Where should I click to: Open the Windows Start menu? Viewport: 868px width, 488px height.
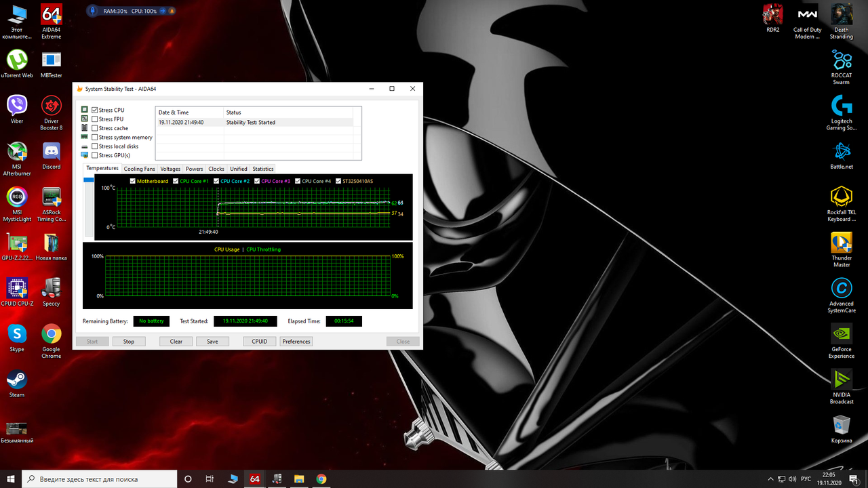tap(11, 479)
